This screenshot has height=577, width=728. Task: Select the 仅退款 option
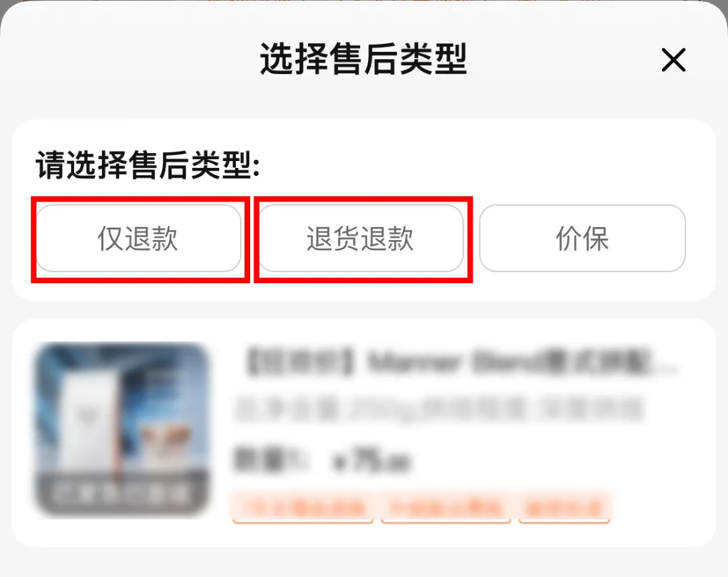click(x=138, y=238)
